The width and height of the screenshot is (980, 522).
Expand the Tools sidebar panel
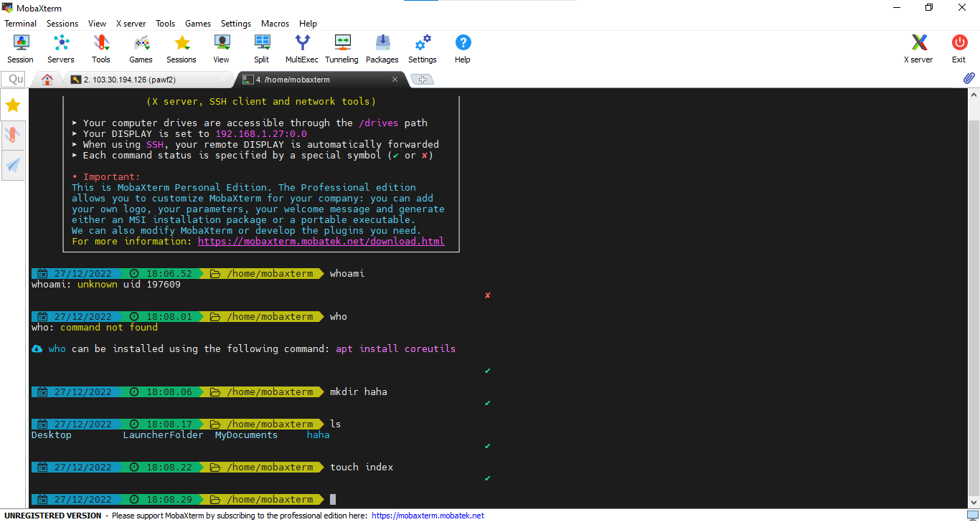tap(12, 135)
